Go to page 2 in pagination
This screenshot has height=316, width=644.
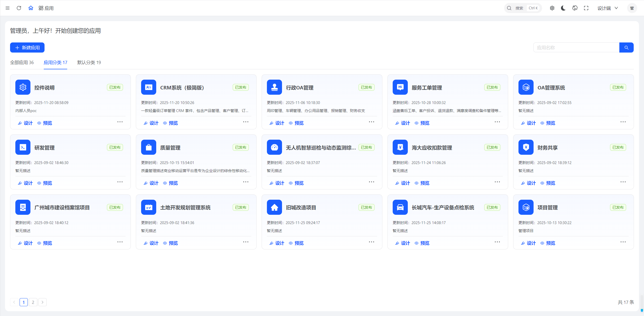click(x=33, y=302)
